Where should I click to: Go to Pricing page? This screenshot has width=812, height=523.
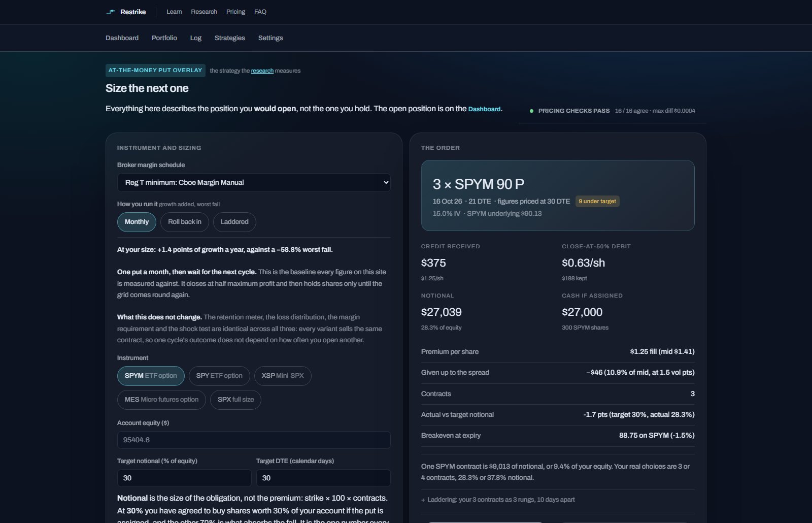[x=235, y=12]
